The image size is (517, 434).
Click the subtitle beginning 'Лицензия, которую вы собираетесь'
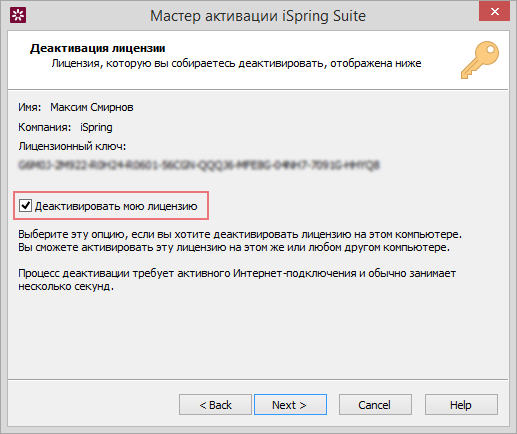coord(236,63)
